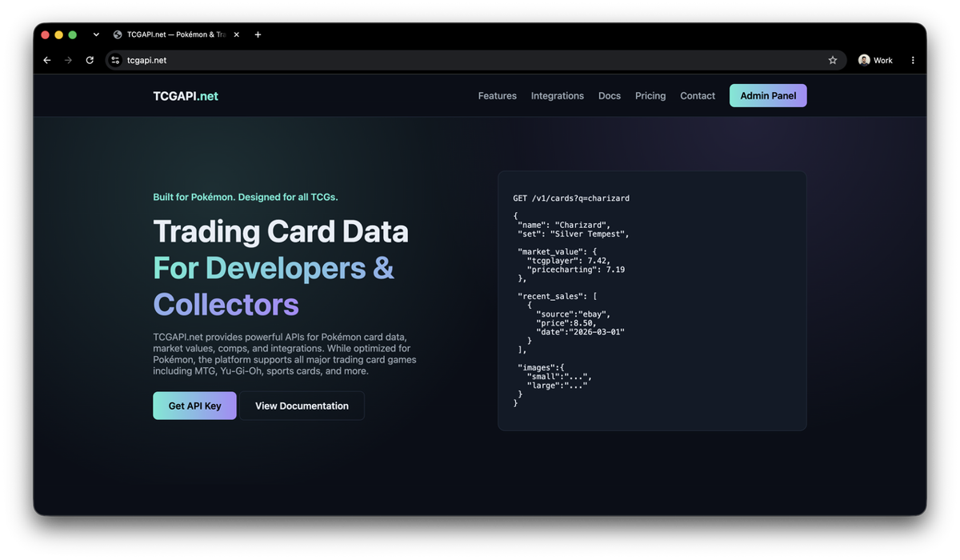Select the TCGAPI.net tab

tap(176, 34)
